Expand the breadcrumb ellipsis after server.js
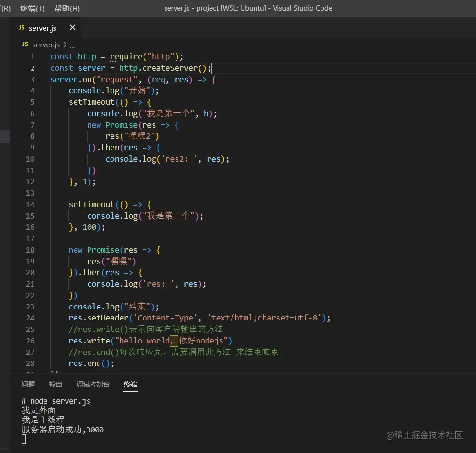 pyautogui.click(x=72, y=45)
